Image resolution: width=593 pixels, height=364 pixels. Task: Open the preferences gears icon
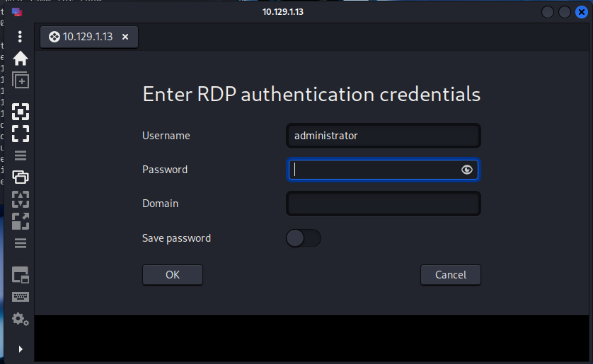21,319
